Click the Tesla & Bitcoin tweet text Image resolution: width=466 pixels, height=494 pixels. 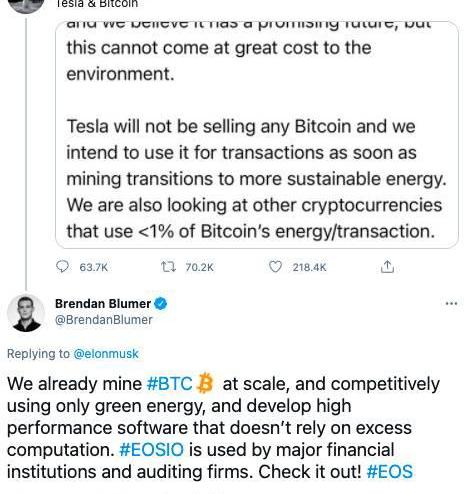(x=97, y=4)
